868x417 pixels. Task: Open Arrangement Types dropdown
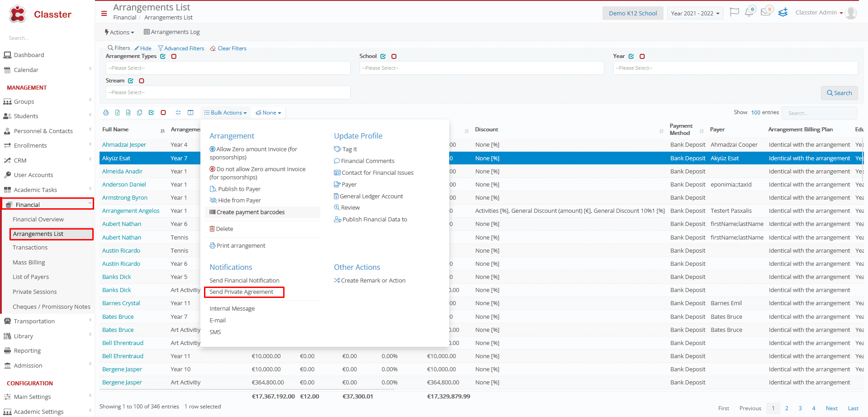[x=228, y=68]
